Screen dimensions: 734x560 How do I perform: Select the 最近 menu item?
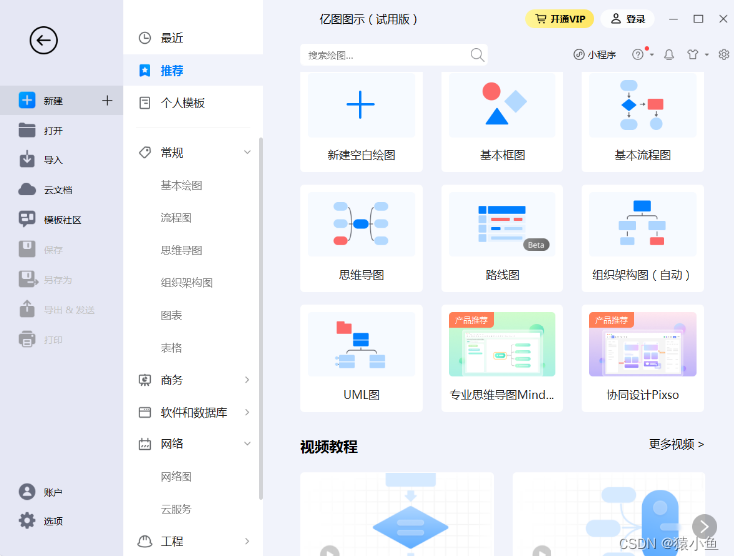192,38
